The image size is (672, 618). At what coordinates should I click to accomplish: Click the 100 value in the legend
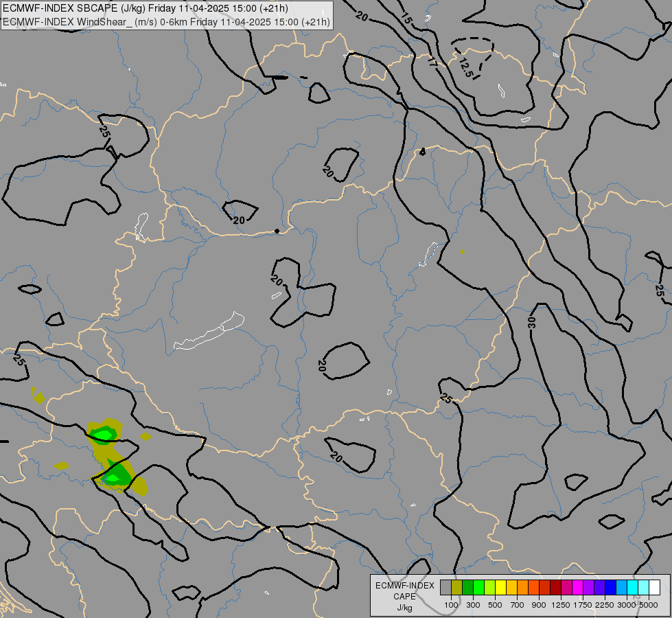(x=451, y=605)
